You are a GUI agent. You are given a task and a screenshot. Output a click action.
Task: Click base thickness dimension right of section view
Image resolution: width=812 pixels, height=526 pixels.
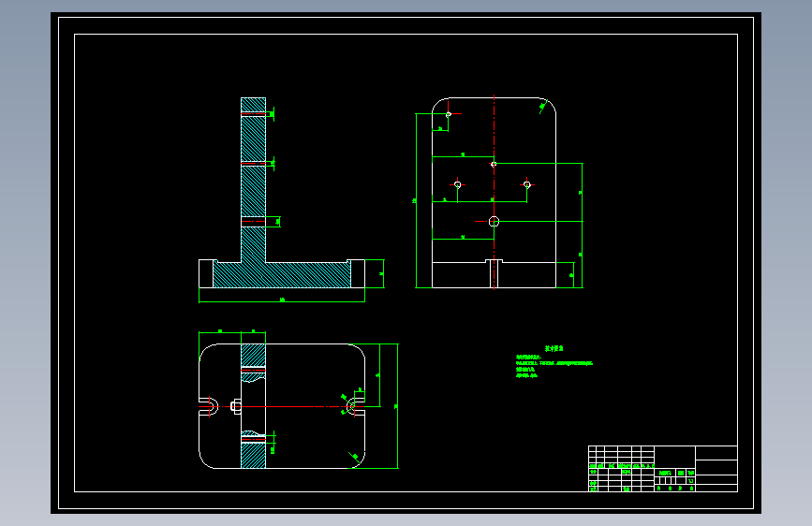tap(382, 273)
